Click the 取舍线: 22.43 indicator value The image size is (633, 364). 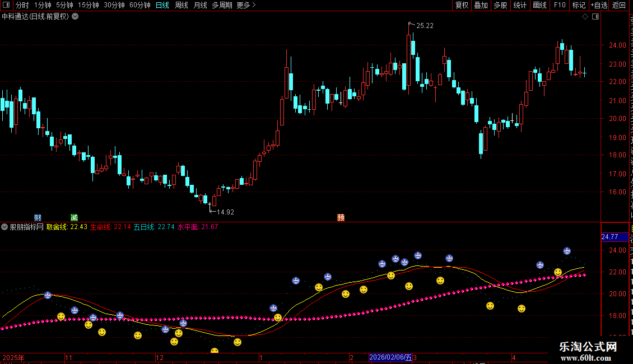67,227
